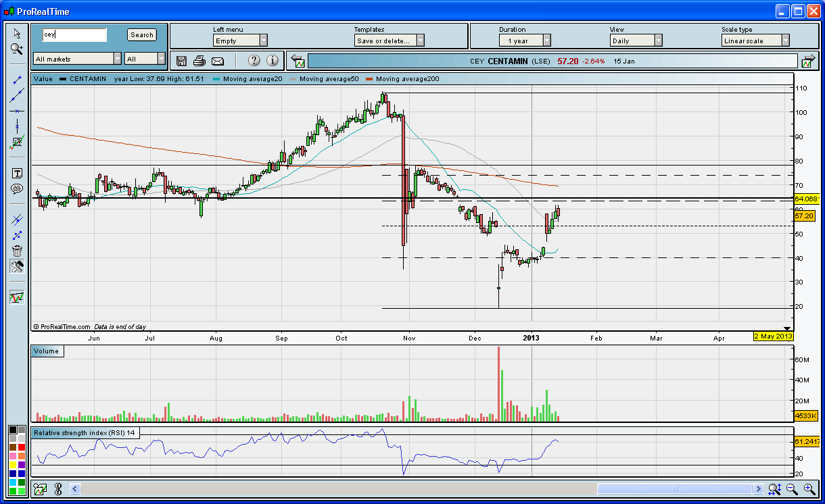Screen dimensions: 825x504
Task: Select the zoom magnifier tool
Action: tap(17, 49)
